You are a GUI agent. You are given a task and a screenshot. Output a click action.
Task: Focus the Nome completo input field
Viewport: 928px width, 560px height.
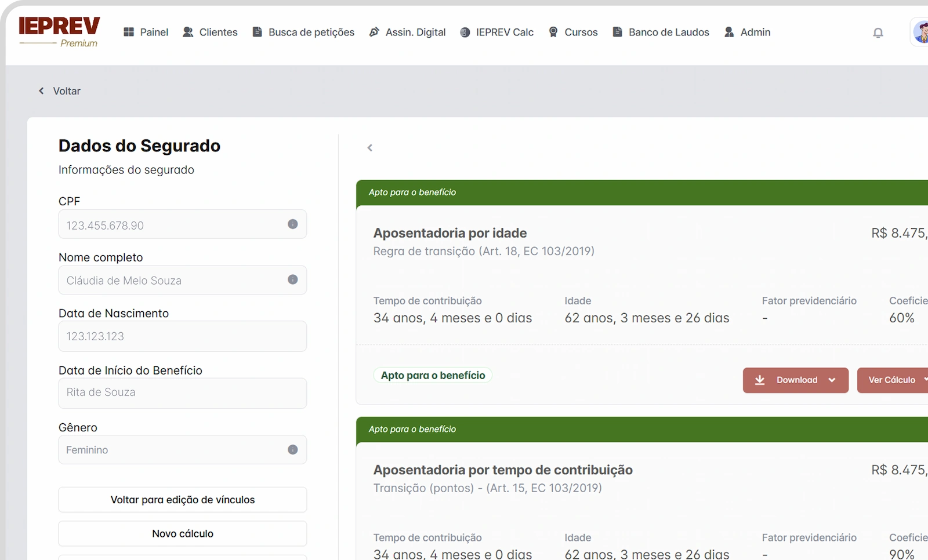click(183, 280)
